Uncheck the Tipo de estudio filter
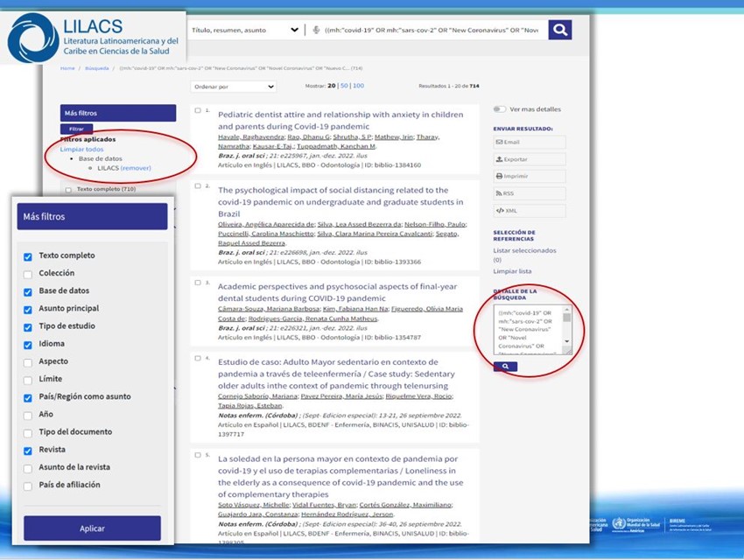This screenshot has width=744, height=560. [28, 327]
